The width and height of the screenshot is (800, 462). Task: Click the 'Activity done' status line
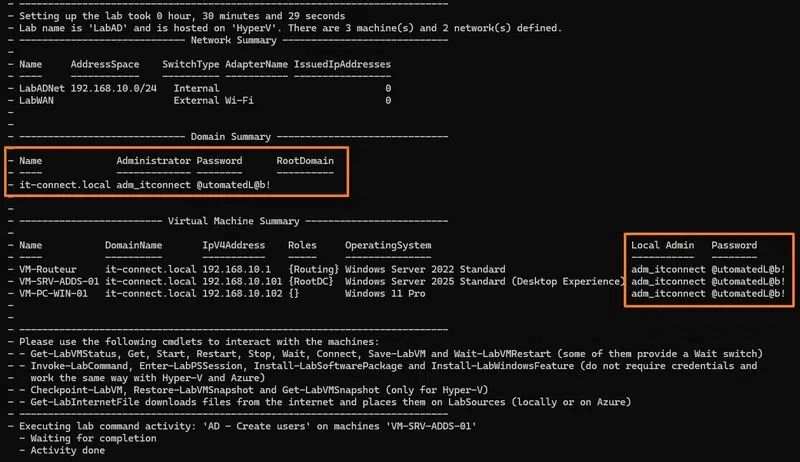tap(58, 449)
